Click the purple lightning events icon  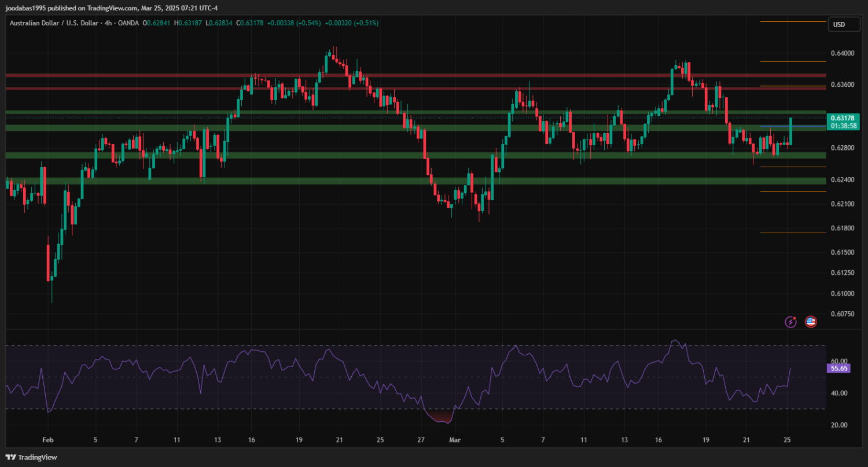coord(790,322)
